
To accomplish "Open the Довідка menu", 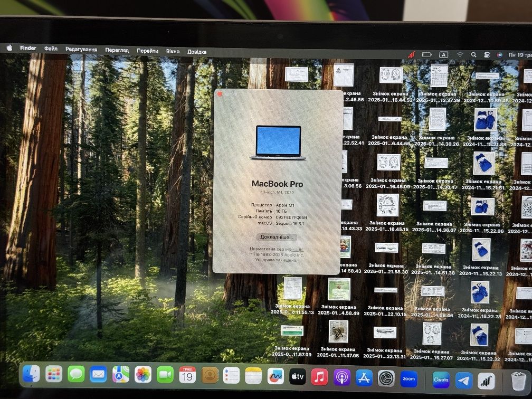I will coord(197,52).
